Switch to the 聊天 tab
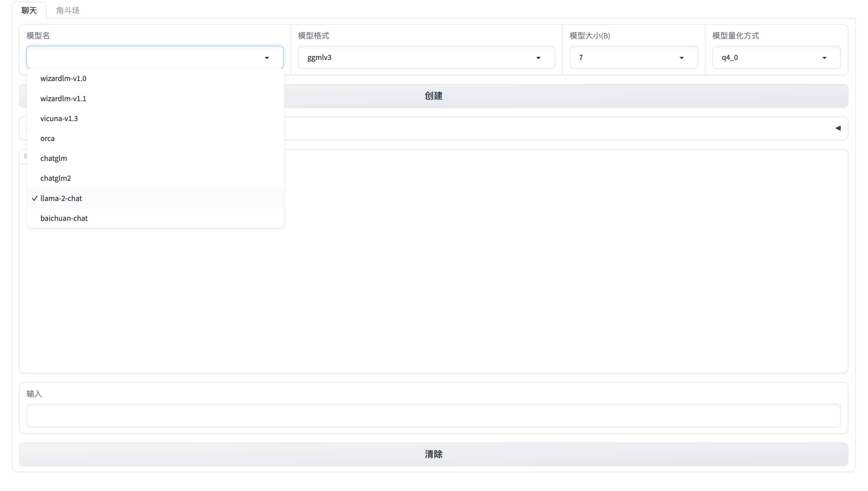This screenshot has height=491, width=868. click(x=29, y=10)
